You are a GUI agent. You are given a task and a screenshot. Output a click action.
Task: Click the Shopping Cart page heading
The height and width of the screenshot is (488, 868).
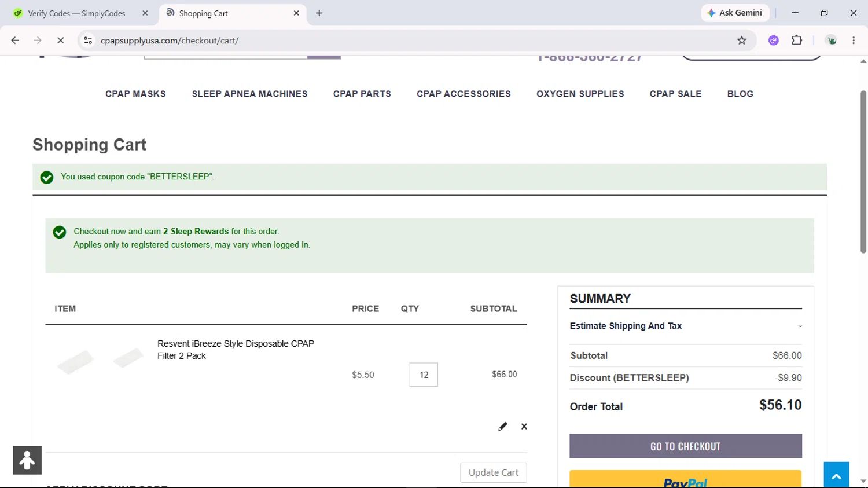90,145
